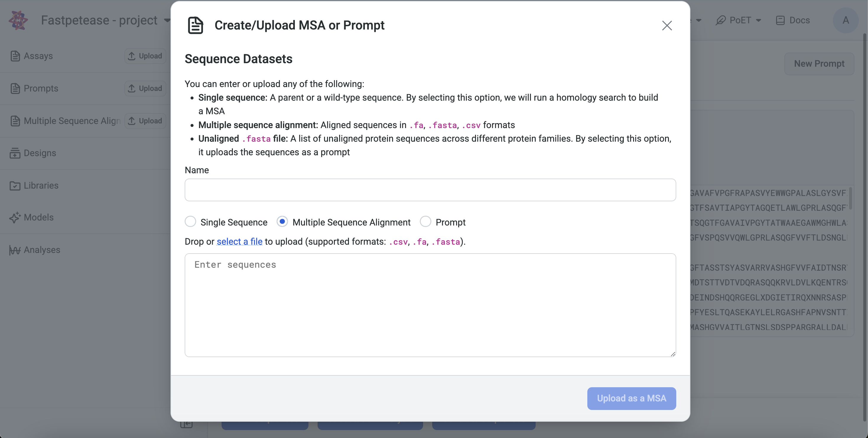
Task: Click the Assays panel icon
Action: (15, 56)
